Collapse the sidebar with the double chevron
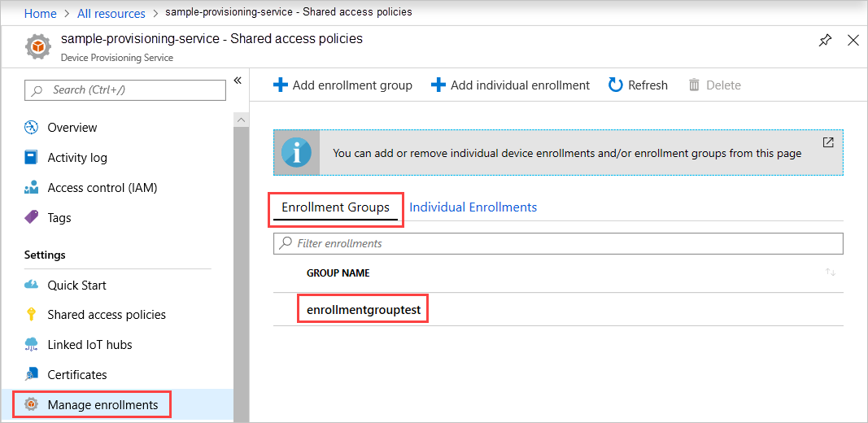The image size is (868, 423). [238, 81]
